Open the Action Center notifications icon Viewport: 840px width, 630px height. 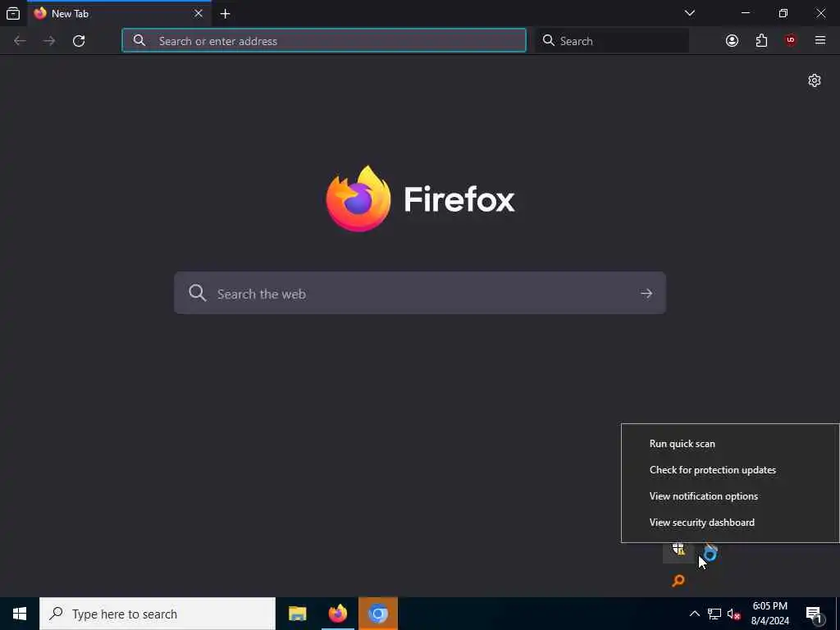pyautogui.click(x=815, y=614)
